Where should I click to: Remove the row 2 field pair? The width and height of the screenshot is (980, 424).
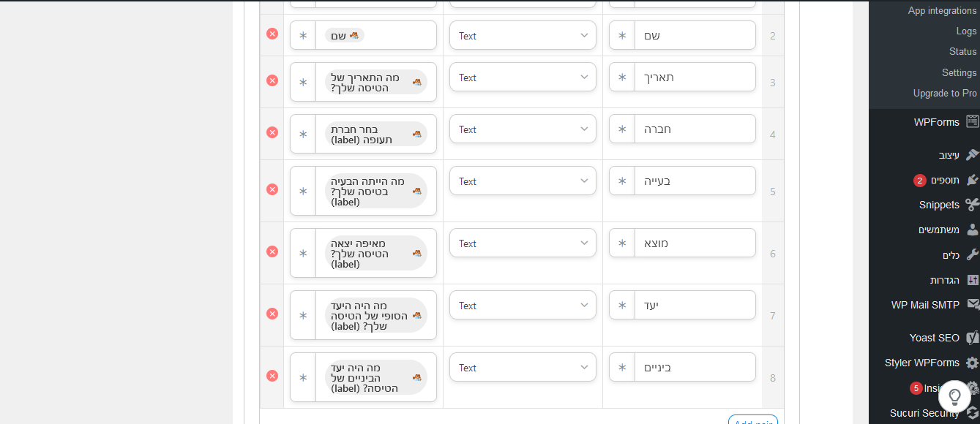tap(272, 34)
